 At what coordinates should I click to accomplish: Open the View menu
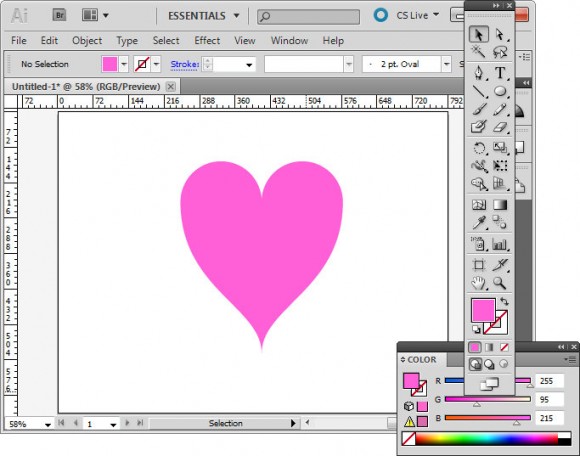coord(245,40)
